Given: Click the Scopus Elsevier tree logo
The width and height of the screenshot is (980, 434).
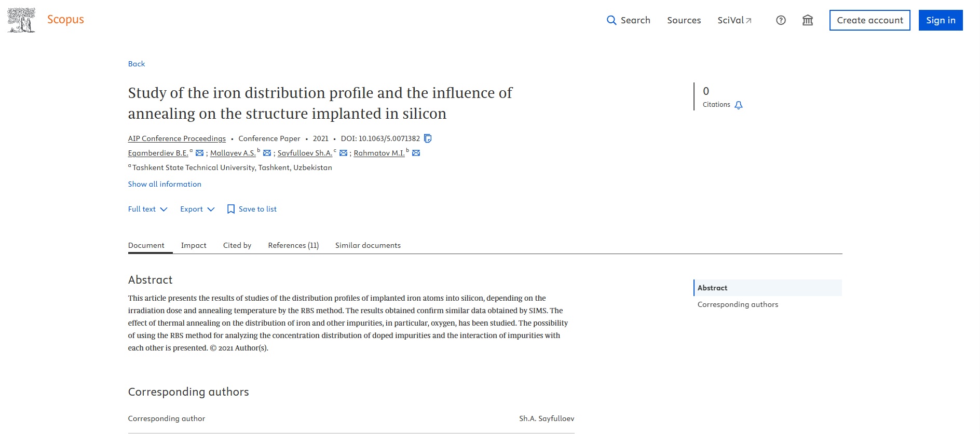Looking at the screenshot, I should pos(21,20).
